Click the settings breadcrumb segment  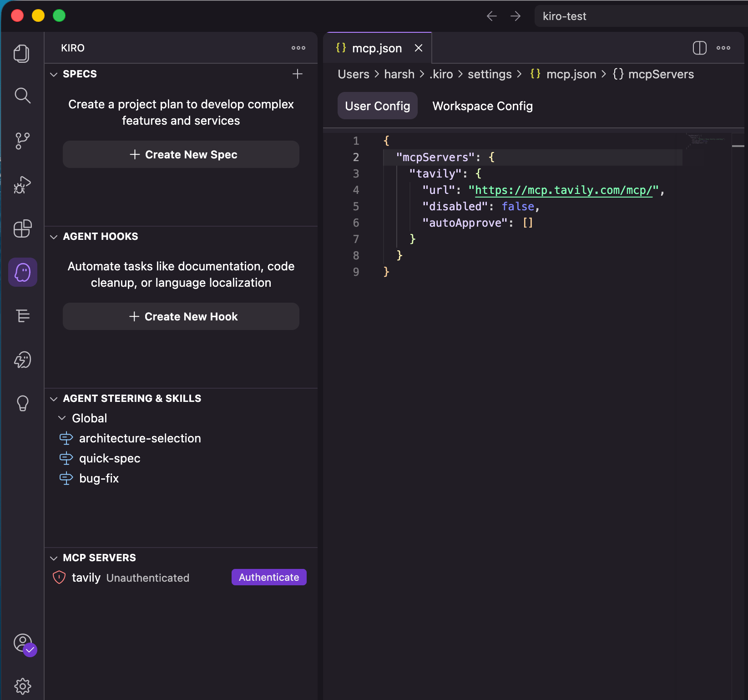[x=490, y=74]
